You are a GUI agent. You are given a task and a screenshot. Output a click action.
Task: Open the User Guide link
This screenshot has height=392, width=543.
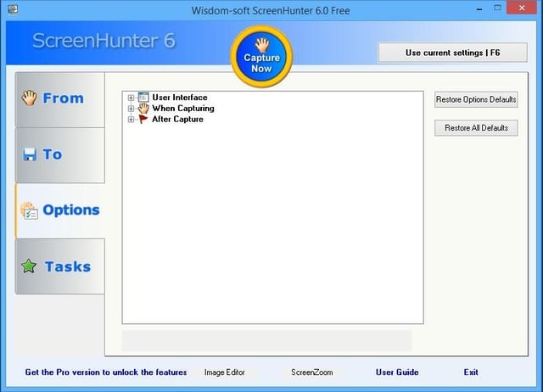pyautogui.click(x=397, y=372)
